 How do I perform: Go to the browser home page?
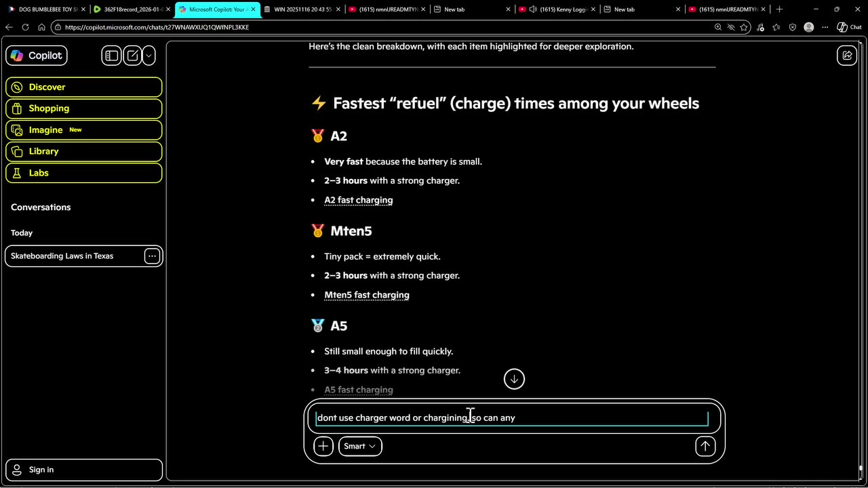(x=41, y=27)
